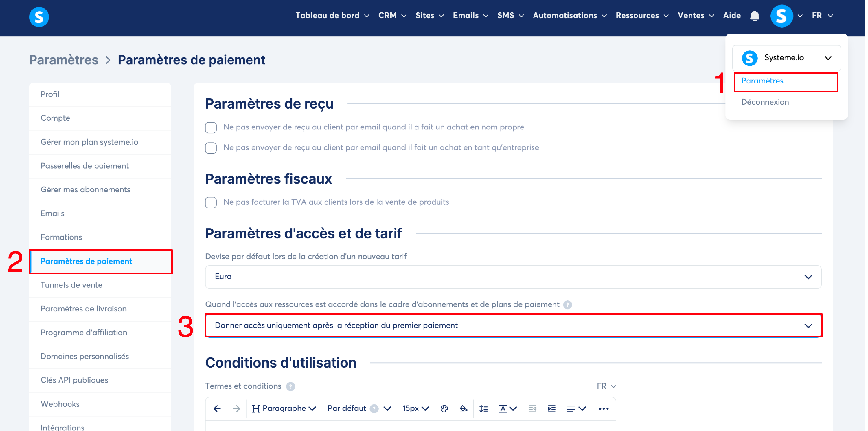Open the text color palette icon

point(444,409)
